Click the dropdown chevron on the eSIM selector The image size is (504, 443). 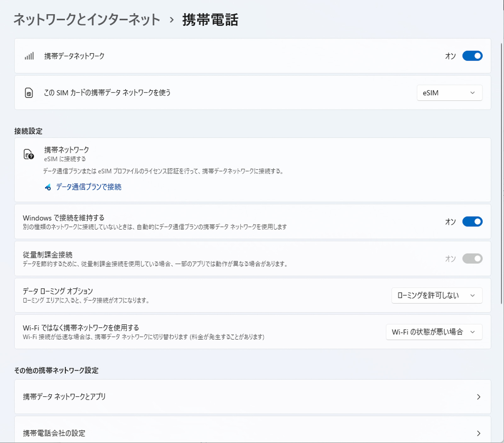click(x=472, y=93)
